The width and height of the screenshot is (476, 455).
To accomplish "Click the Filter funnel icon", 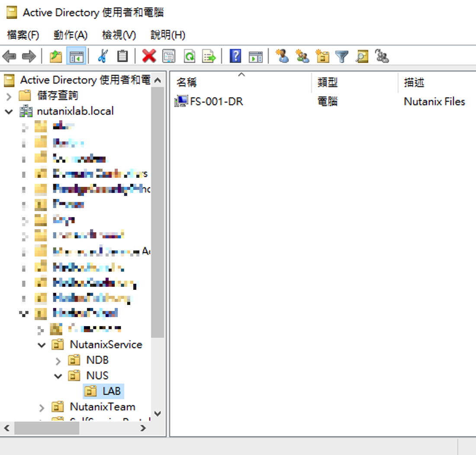I will (342, 56).
